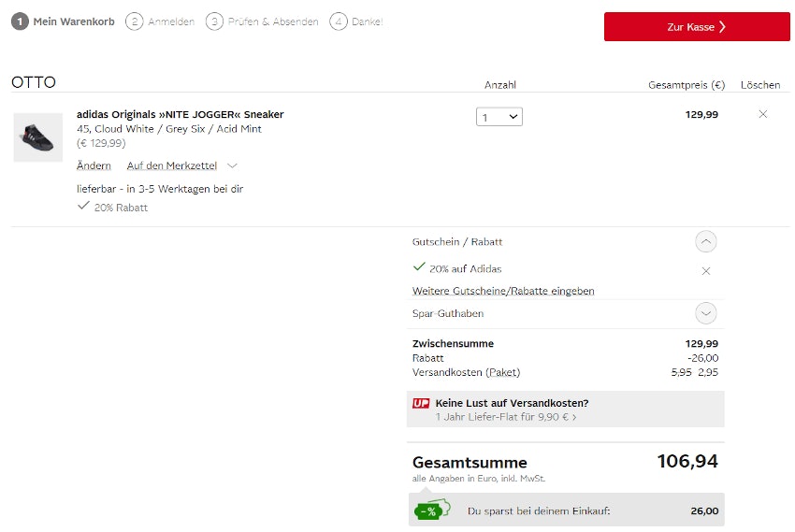Click the sneaker product thumbnail
The image size is (795, 532).
[37, 137]
